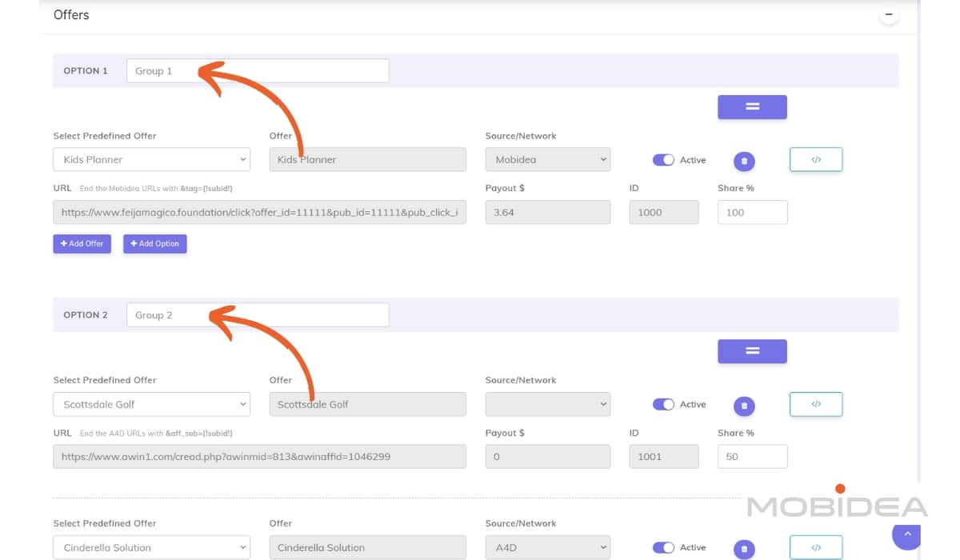
Task: Click the Mobidea URL hint text
Action: coord(156,189)
